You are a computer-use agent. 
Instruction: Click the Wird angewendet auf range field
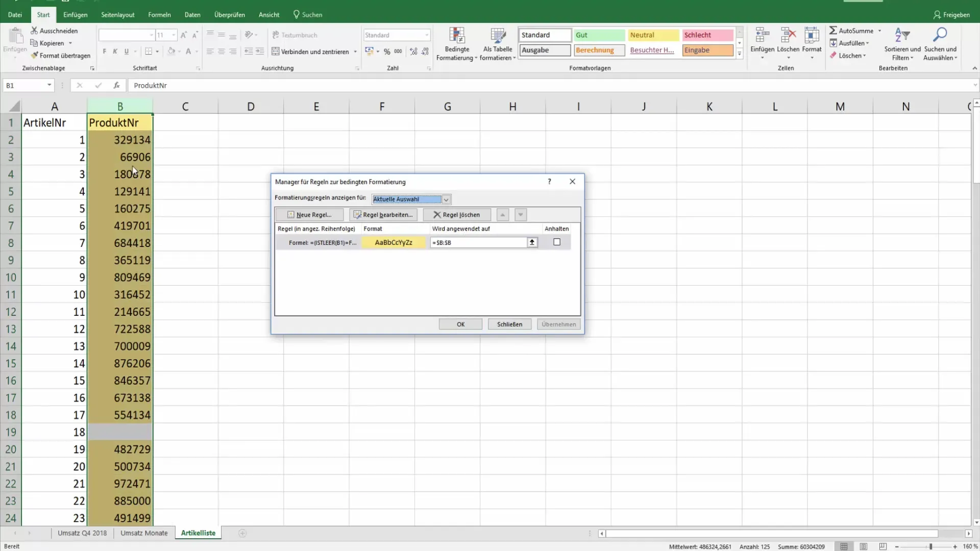pyautogui.click(x=478, y=242)
